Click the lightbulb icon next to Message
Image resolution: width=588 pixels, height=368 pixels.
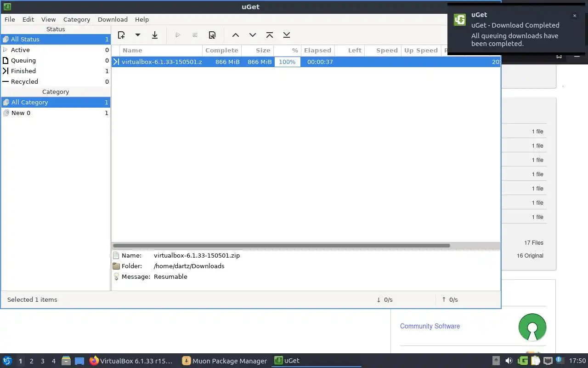[116, 276]
